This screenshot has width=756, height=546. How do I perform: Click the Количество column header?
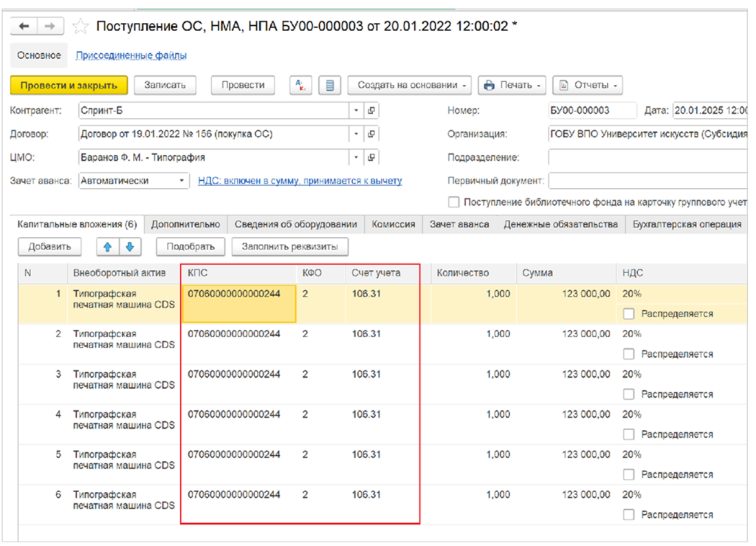click(x=473, y=273)
